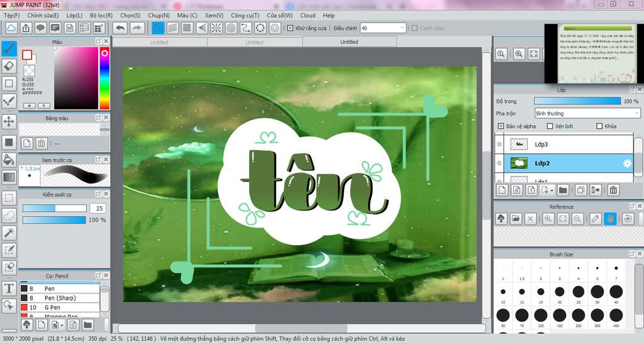Screen dimensions: 644x343
Task: Enable the curve snap guide
Action: point(246,28)
